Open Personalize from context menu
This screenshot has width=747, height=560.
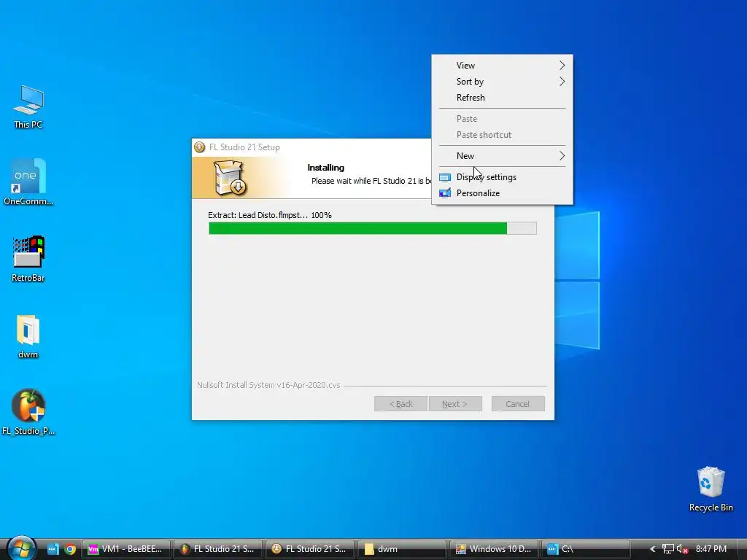pos(502,193)
